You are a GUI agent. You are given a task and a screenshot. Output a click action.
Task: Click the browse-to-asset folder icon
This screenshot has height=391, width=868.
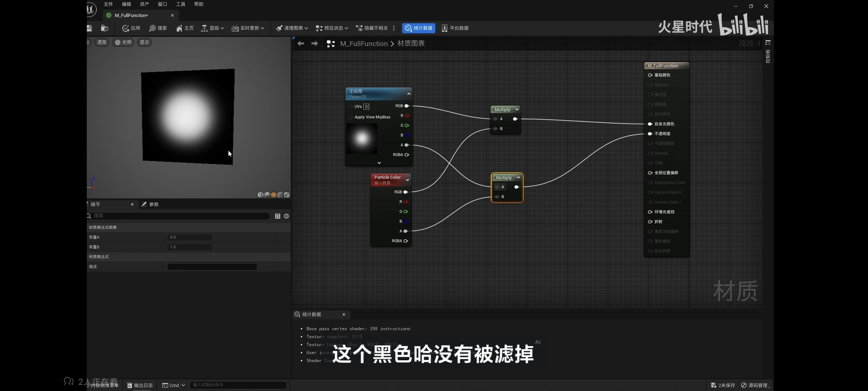pyautogui.click(x=105, y=28)
